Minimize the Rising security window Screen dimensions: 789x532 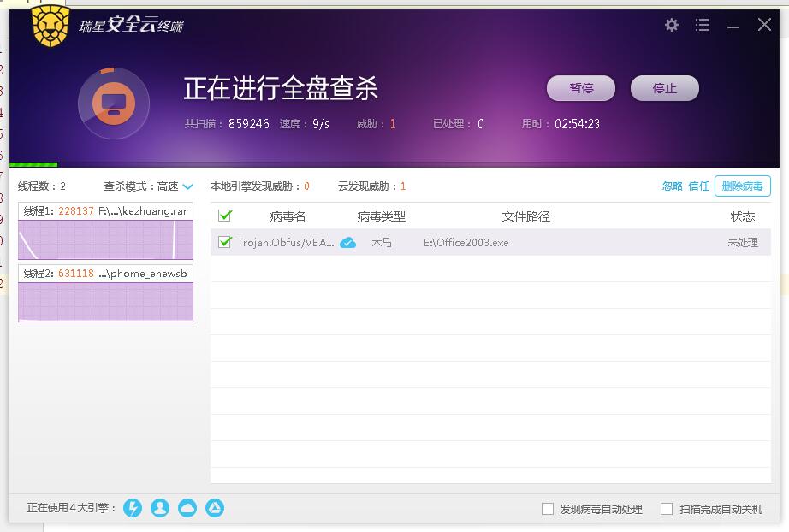pyautogui.click(x=733, y=27)
